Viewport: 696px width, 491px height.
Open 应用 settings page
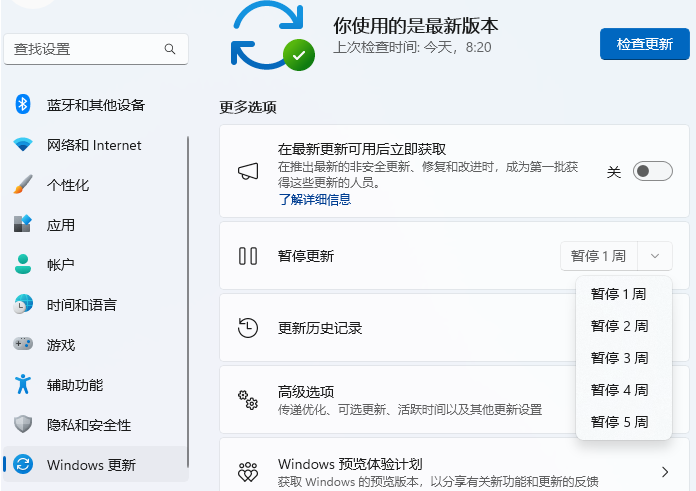[96, 225]
